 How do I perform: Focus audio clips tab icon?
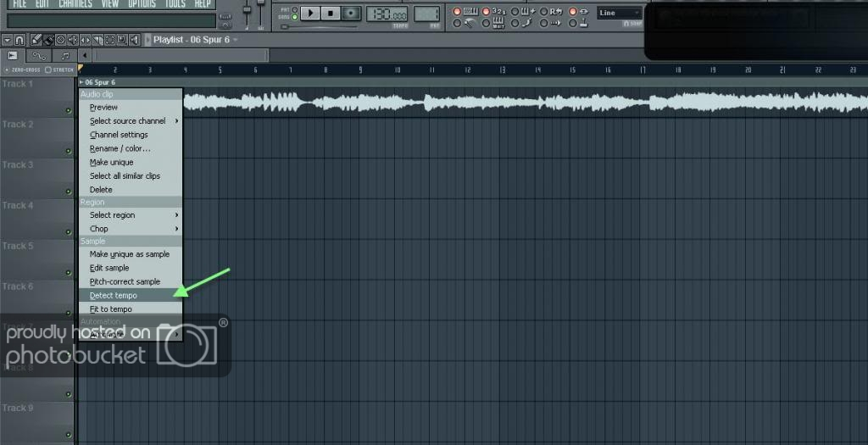tap(12, 55)
